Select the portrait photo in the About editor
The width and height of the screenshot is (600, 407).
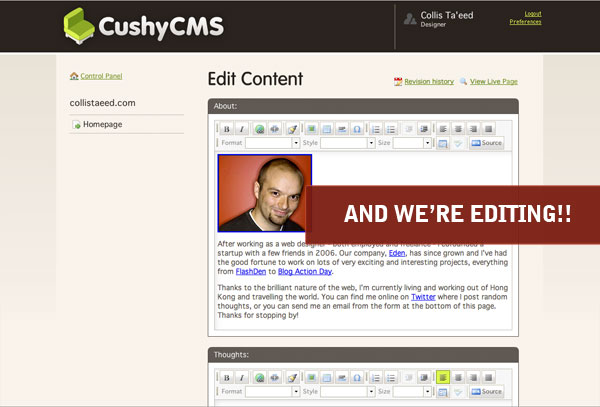(264, 193)
